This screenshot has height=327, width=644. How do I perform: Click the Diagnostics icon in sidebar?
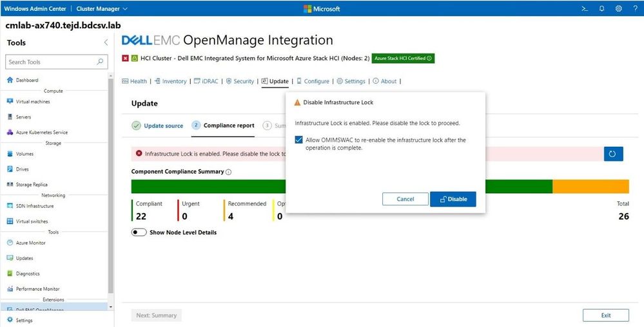(10, 274)
